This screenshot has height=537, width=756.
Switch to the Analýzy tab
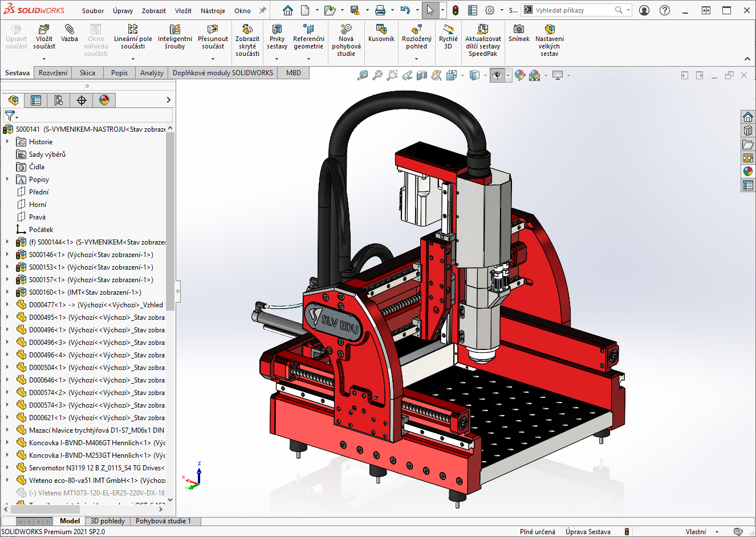point(152,73)
